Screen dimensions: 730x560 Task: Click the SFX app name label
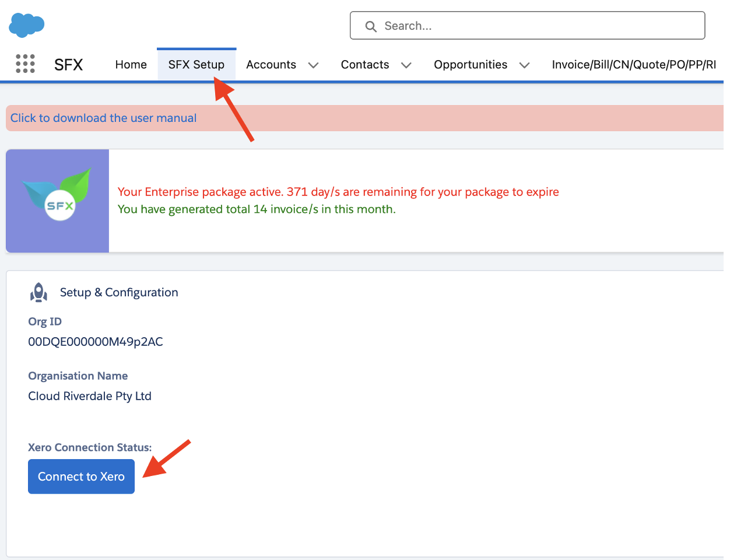coord(69,65)
